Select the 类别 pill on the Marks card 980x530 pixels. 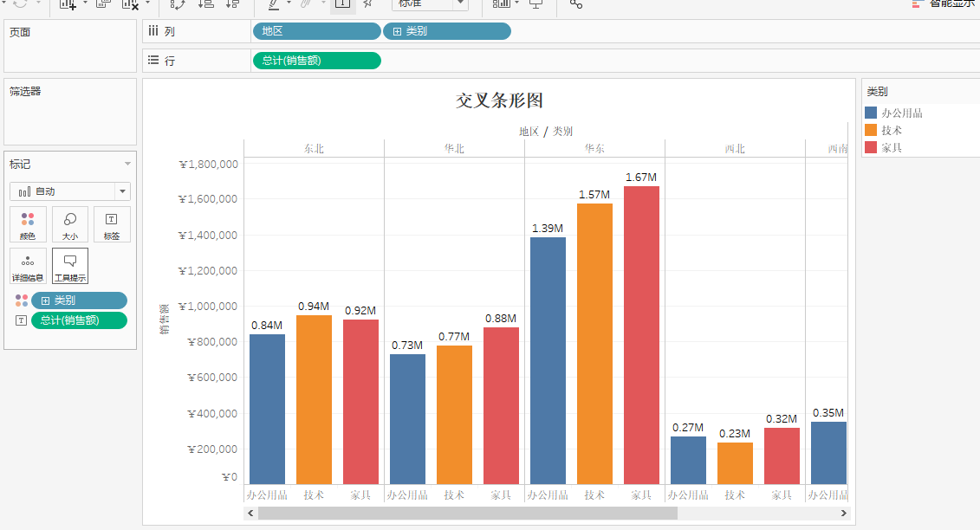point(80,301)
